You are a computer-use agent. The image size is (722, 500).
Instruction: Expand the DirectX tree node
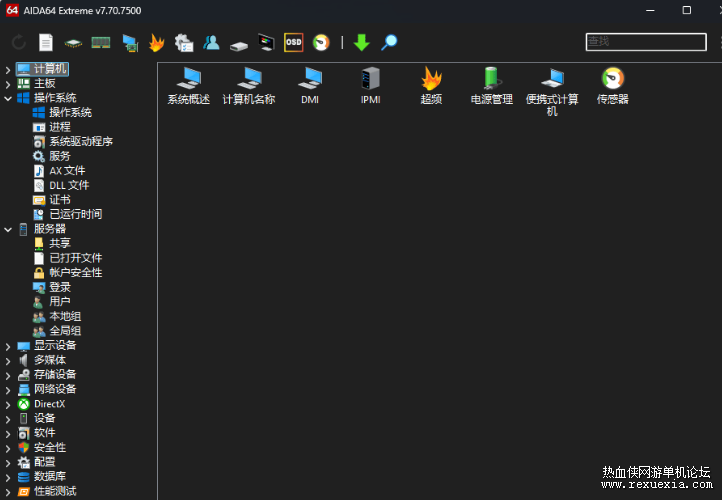(x=8, y=405)
